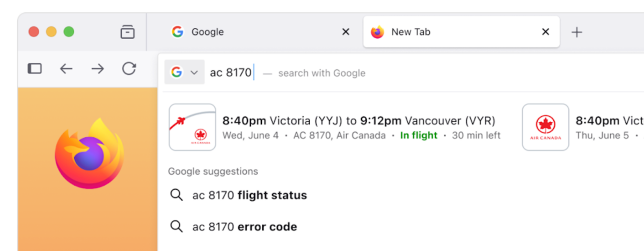644x251 pixels.
Task: Open the Firefox View tab icon
Action: [127, 32]
